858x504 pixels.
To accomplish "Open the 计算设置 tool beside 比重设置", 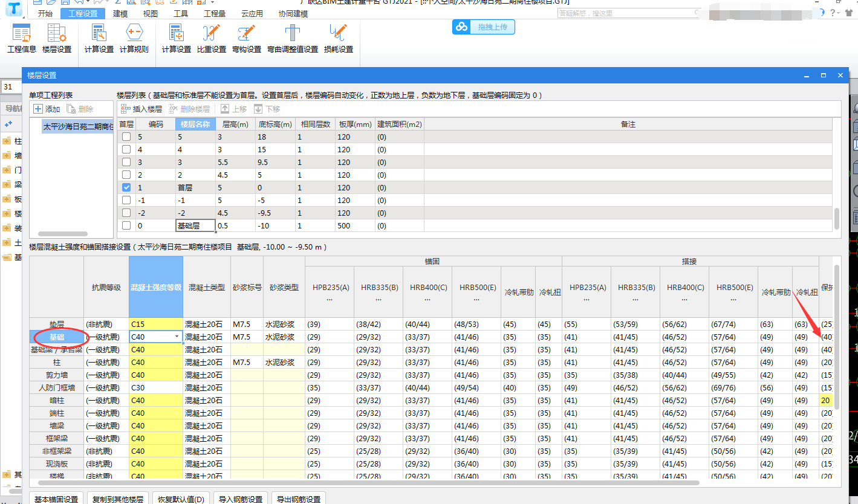I will click(177, 39).
